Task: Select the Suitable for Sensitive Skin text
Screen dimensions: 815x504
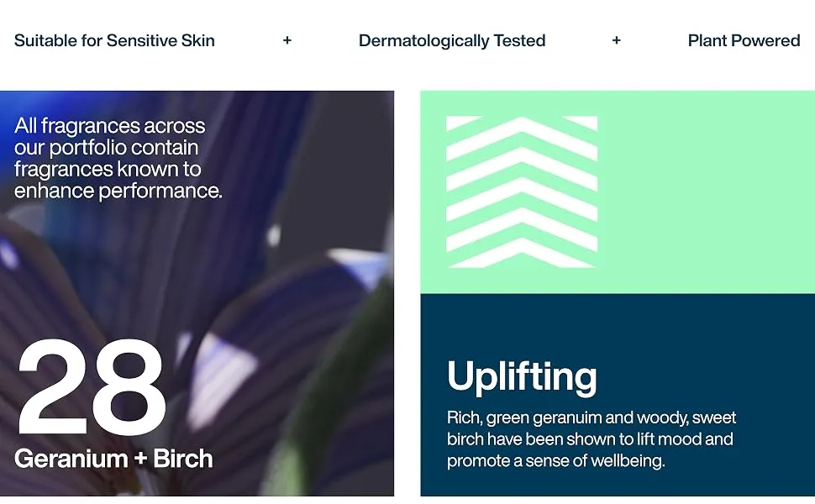Action: coord(114,40)
